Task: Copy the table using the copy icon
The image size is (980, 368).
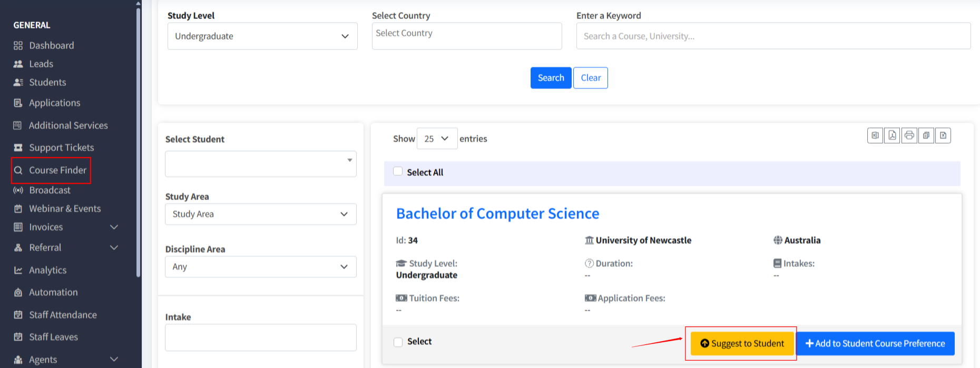Action: click(926, 136)
